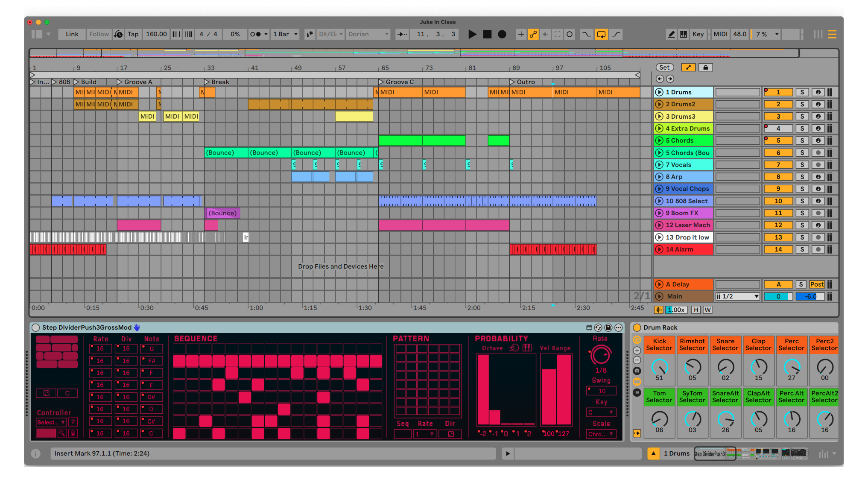Enable Draw Mode pencil icon

point(671,34)
